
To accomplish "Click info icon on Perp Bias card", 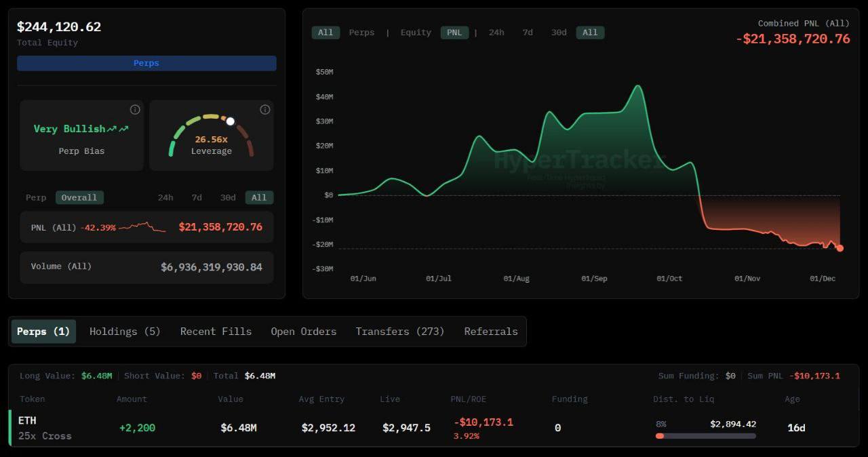I will click(135, 110).
